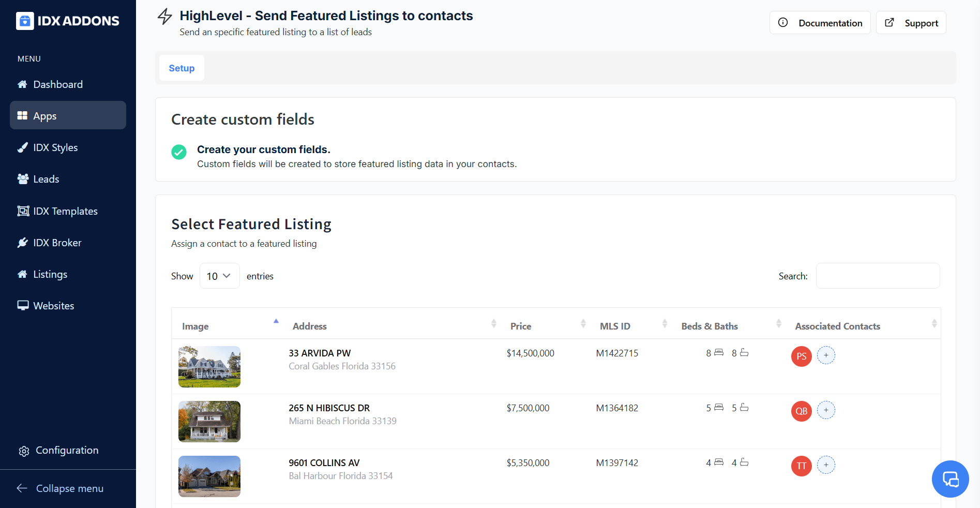Go to IDX Templates in sidebar

(65, 211)
